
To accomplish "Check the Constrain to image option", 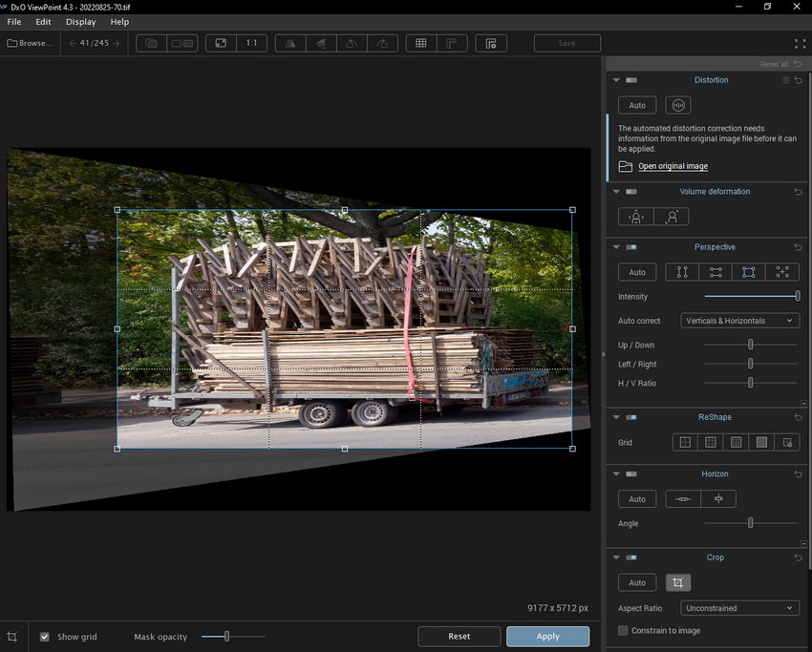I will pos(623,630).
